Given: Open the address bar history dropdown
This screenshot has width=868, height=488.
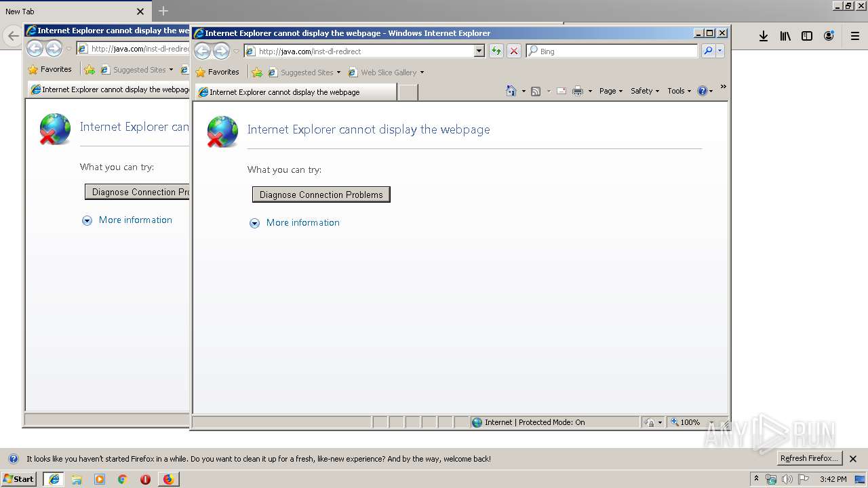Looking at the screenshot, I should click(x=479, y=51).
